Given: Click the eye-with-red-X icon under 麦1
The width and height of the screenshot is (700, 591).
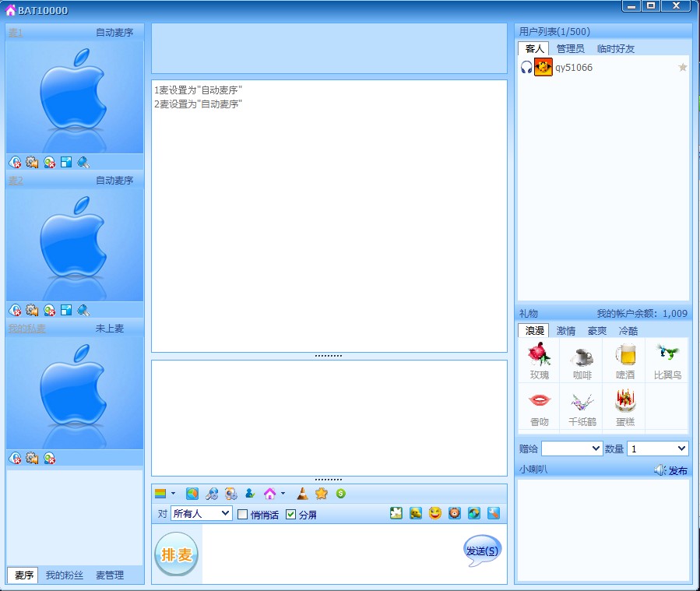Looking at the screenshot, I should coord(15,162).
